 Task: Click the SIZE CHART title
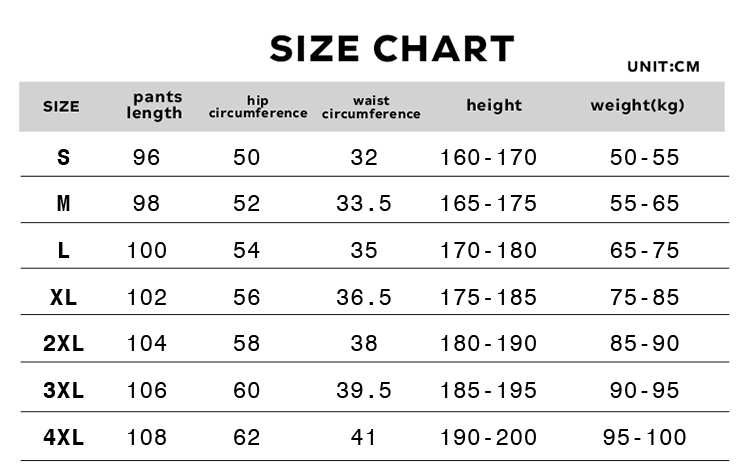[x=392, y=49]
